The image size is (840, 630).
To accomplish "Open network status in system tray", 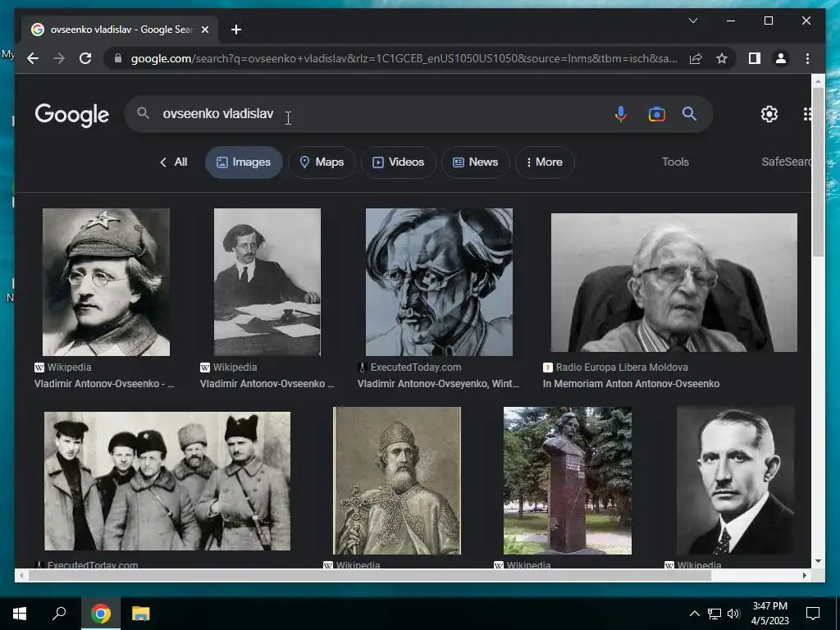I will [714, 614].
